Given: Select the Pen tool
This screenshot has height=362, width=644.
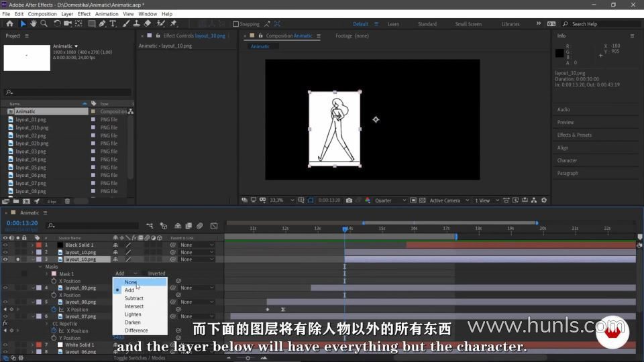Looking at the screenshot, I should coord(102,24).
